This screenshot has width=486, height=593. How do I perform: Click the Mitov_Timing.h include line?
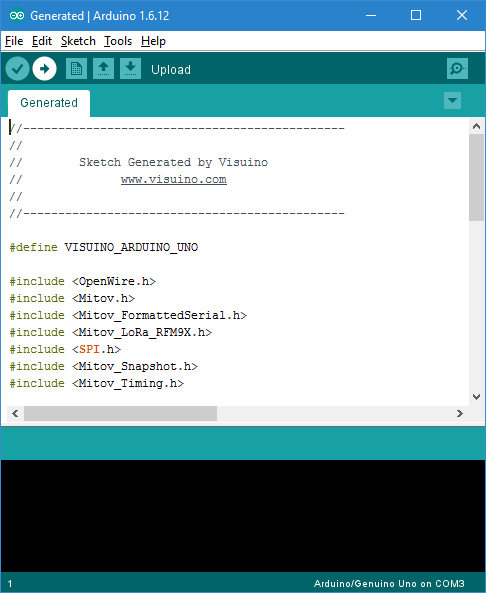[96, 383]
